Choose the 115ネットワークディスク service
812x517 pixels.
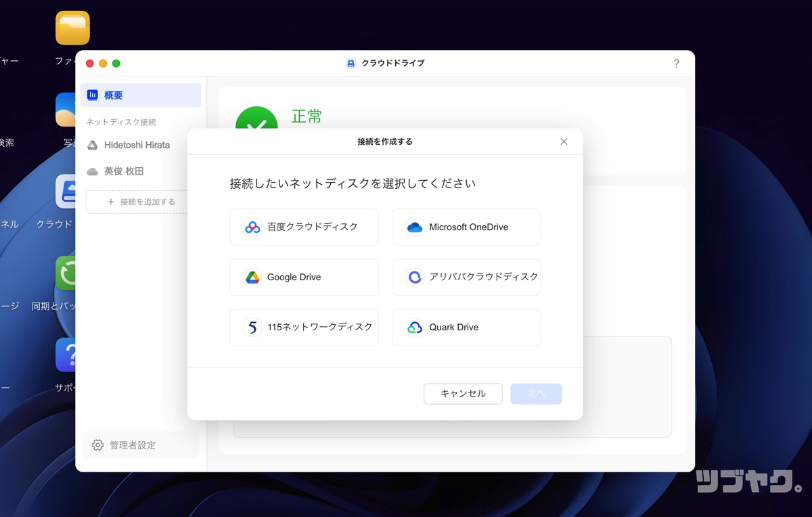pyautogui.click(x=303, y=327)
